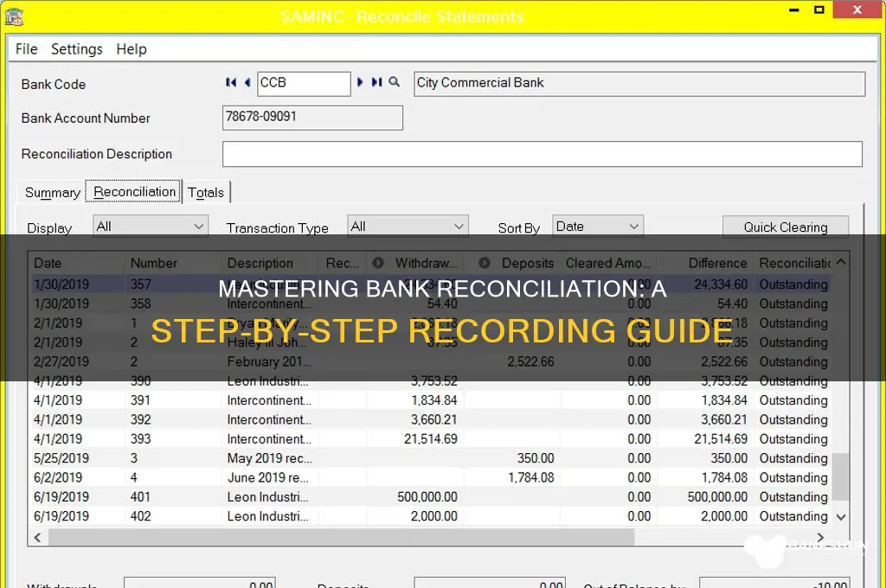886x588 pixels.
Task: Click the Reconciliation status column header
Action: click(794, 263)
